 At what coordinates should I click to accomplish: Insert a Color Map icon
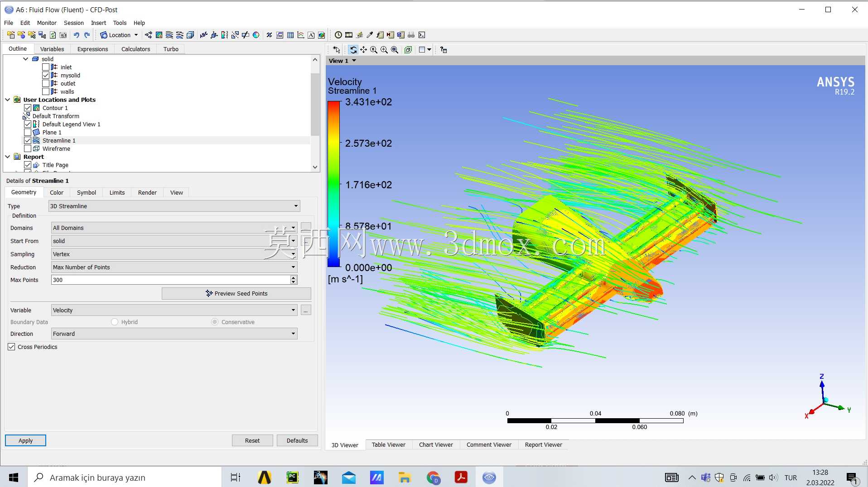[x=256, y=35]
